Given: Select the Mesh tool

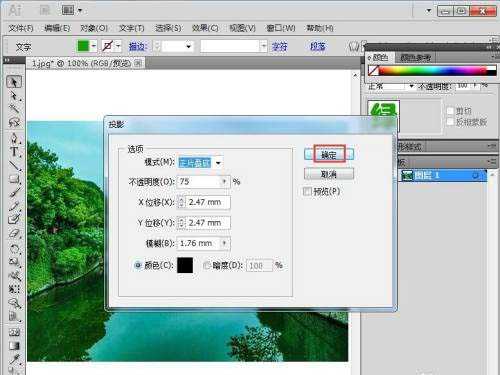Looking at the screenshot, I should point(14,332).
